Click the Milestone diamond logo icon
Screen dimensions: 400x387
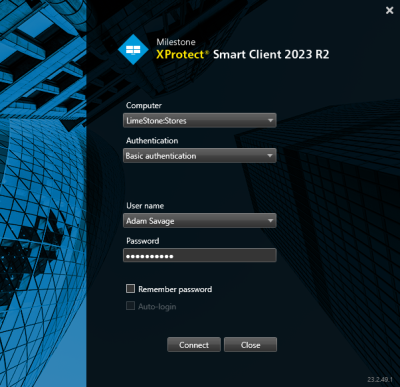[133, 49]
